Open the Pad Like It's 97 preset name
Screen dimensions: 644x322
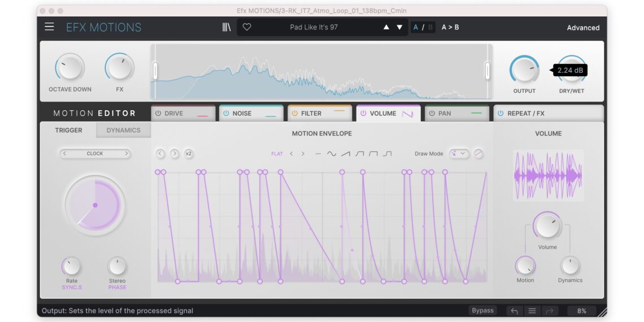tap(314, 27)
